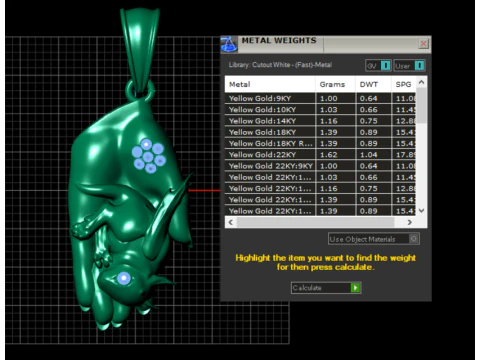The width and height of the screenshot is (480, 360).
Task: Close the Metal Weights panel
Action: point(423,44)
